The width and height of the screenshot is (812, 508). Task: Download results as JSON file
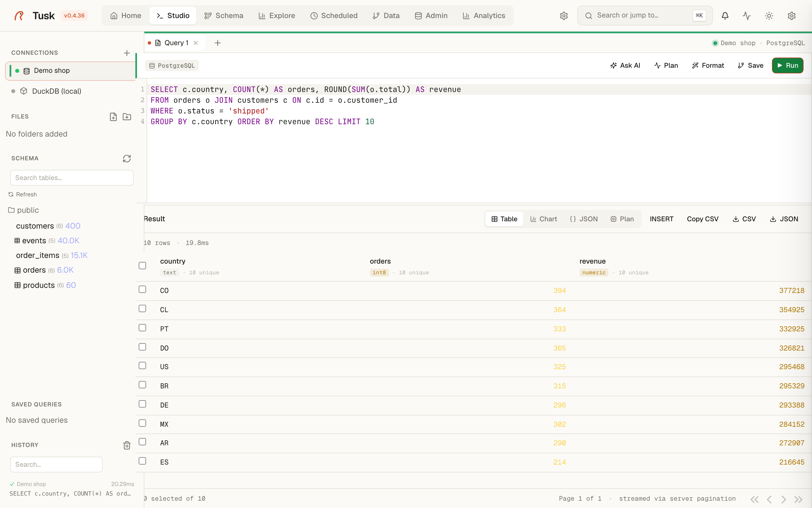[x=784, y=219]
